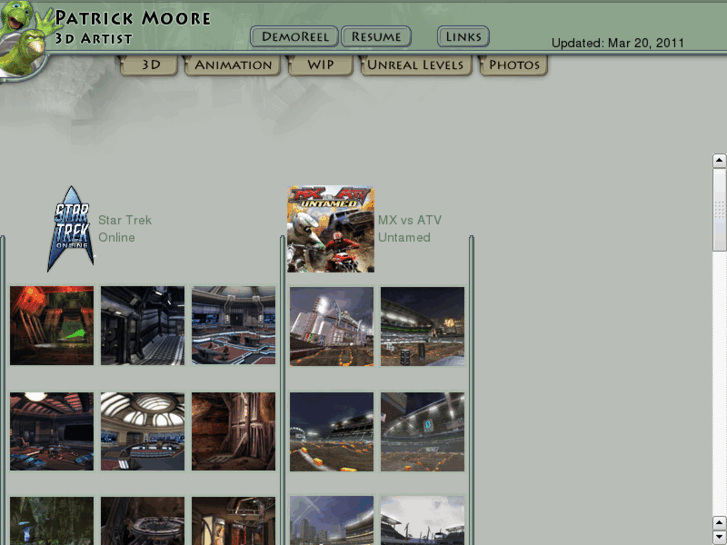727x545 pixels.
Task: Open the dark metallic corridor thumbnail
Action: click(x=143, y=325)
